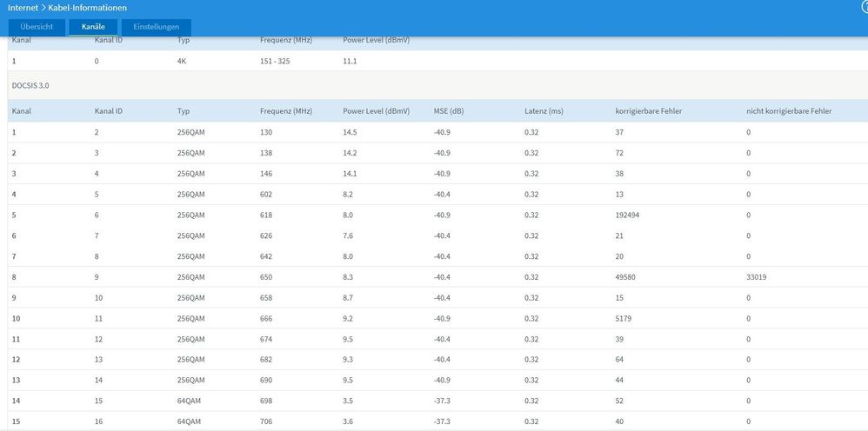Click power level value 14.2

pyautogui.click(x=351, y=153)
